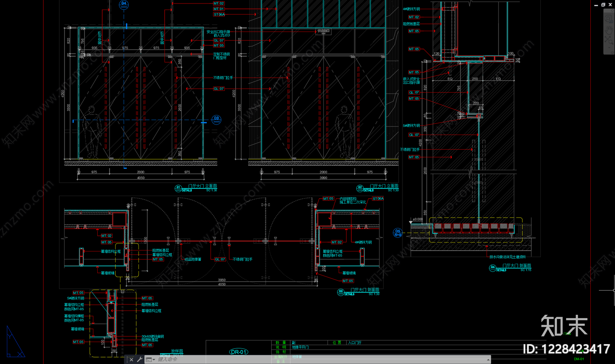This screenshot has height=364, width=615.
Task: Open the 2D SteeringWheel in navigation bar
Action: tap(608, 19)
